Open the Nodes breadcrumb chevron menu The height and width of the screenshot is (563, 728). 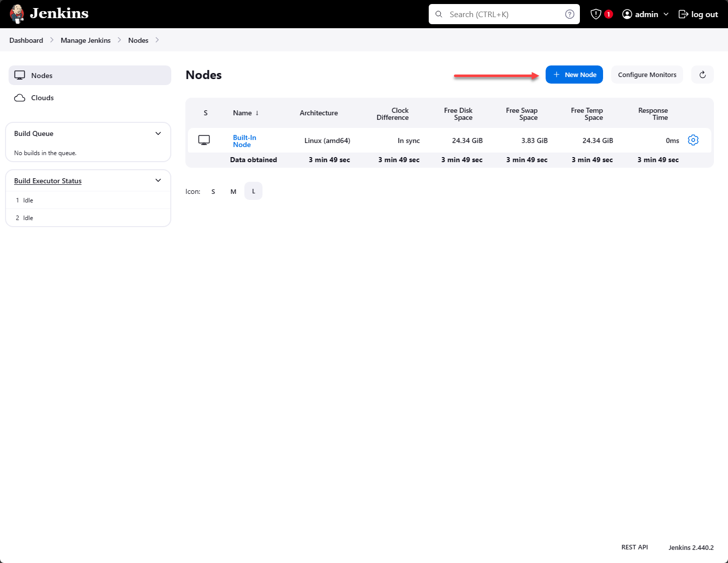coord(157,40)
